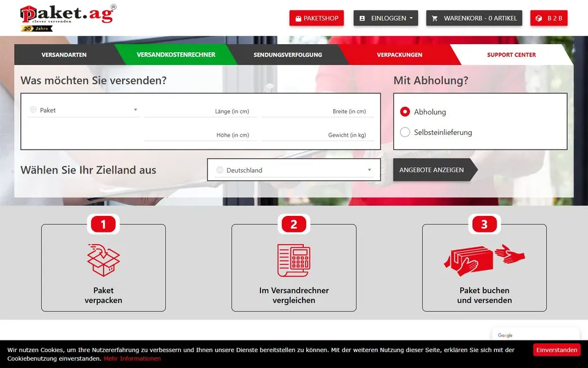Image resolution: width=588 pixels, height=368 pixels.
Task: Click the B2B button
Action: pyautogui.click(x=549, y=18)
